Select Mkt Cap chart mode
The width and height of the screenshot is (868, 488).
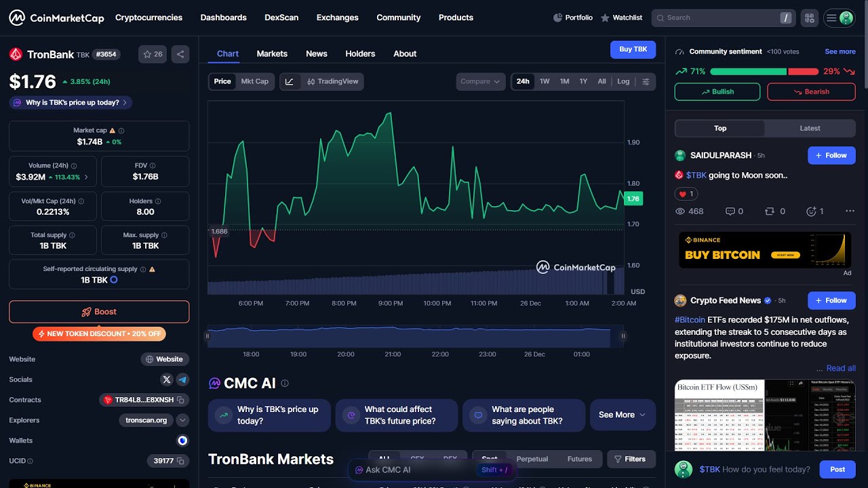pyautogui.click(x=255, y=81)
